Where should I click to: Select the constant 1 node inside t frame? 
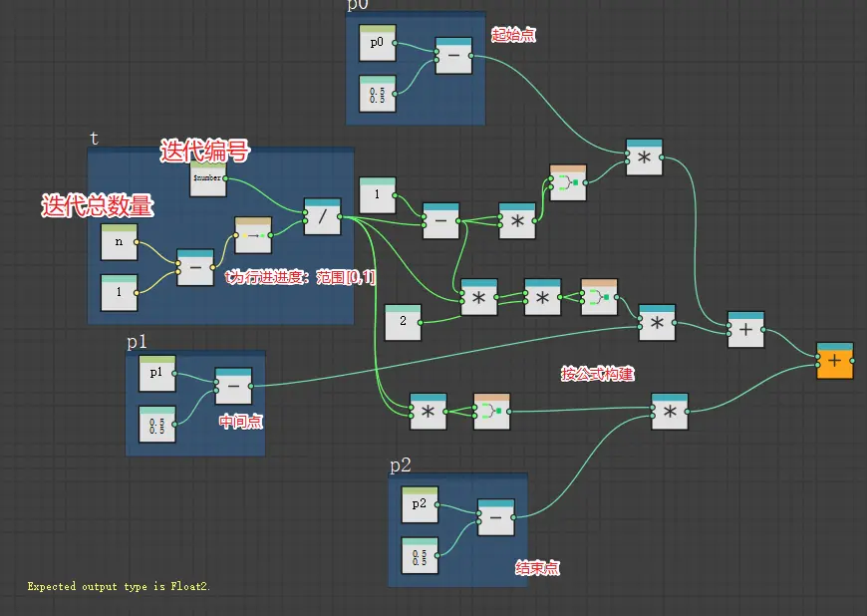click(x=119, y=292)
